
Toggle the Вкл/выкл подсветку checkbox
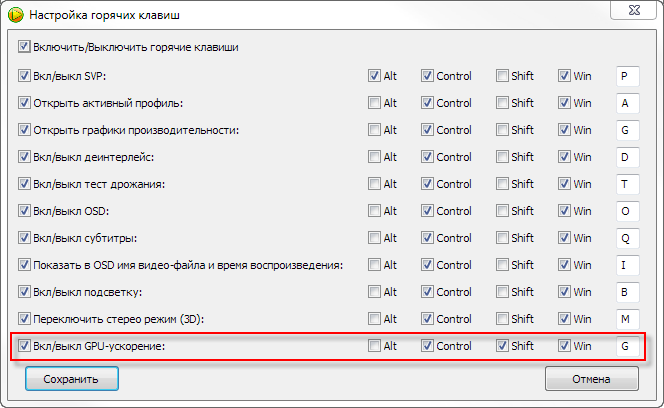25,292
